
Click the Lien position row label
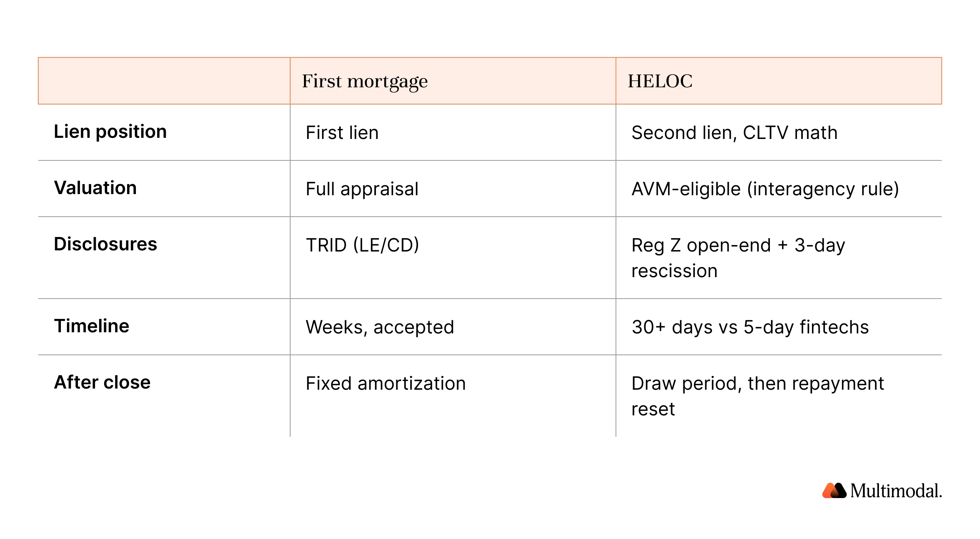pyautogui.click(x=110, y=132)
